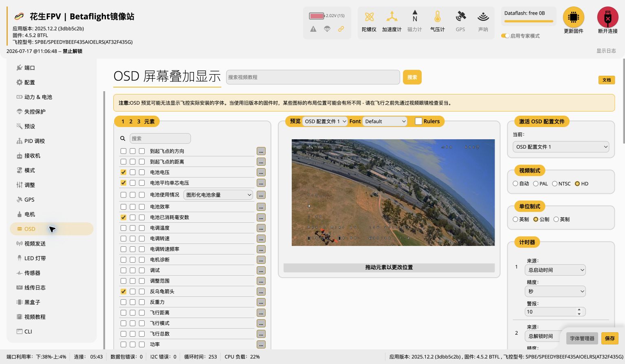Image resolution: width=625 pixels, height=364 pixels.
Task: Select the HD video format radio
Action: click(x=577, y=184)
